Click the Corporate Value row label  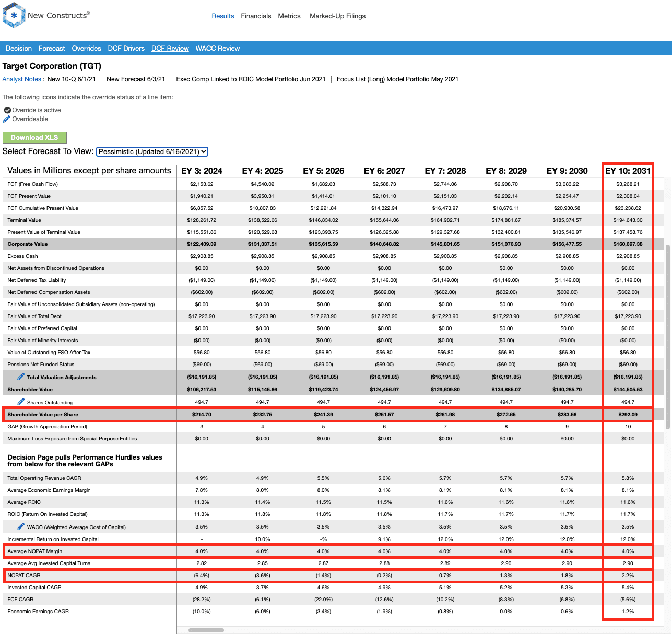coord(28,244)
